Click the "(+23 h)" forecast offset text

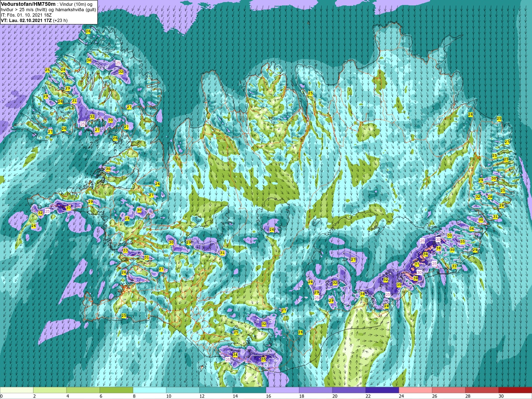tap(61, 20)
